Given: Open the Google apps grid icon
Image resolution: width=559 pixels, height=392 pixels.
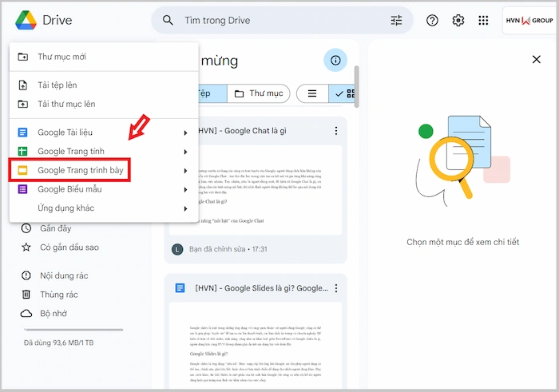Looking at the screenshot, I should [x=483, y=20].
